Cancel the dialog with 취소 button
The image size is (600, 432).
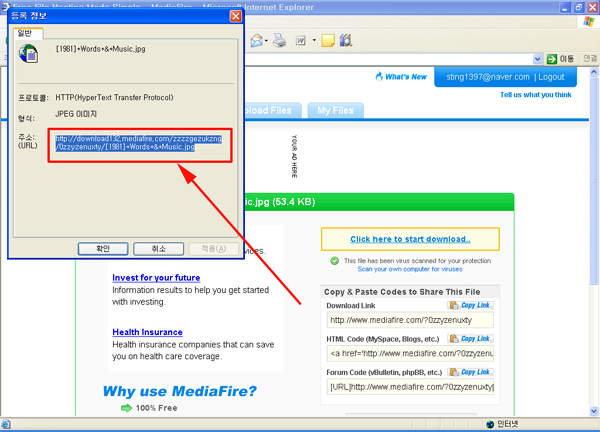[158, 249]
